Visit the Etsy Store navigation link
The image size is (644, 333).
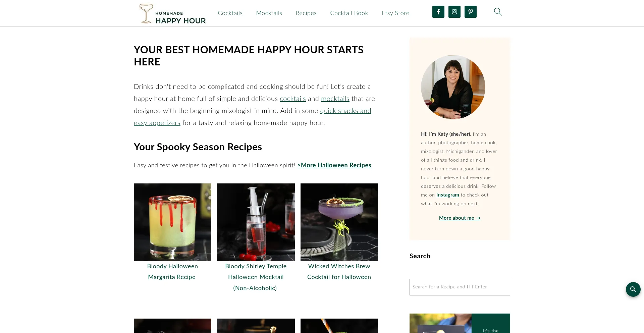point(395,13)
